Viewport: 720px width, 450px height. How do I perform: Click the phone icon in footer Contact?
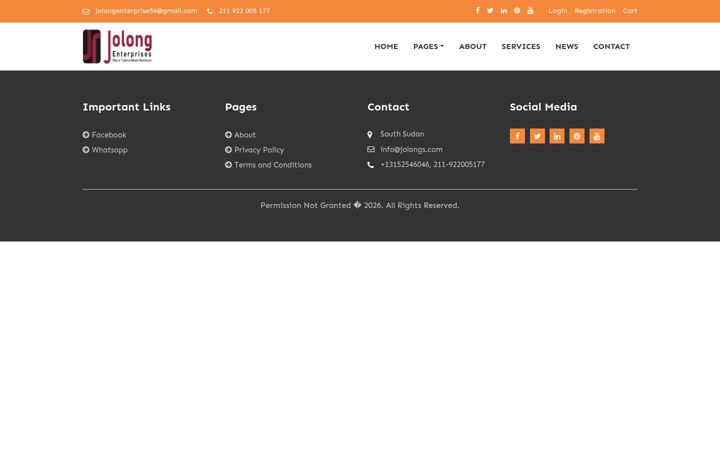371,165
